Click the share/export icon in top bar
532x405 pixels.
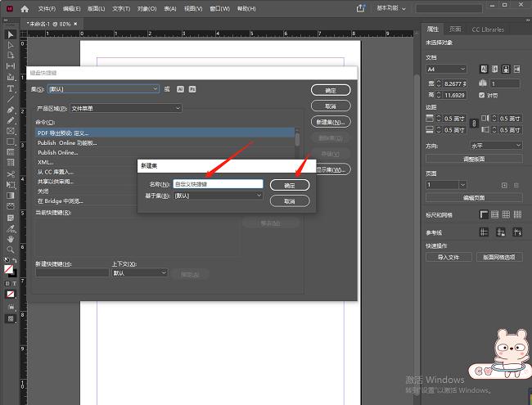(x=360, y=8)
